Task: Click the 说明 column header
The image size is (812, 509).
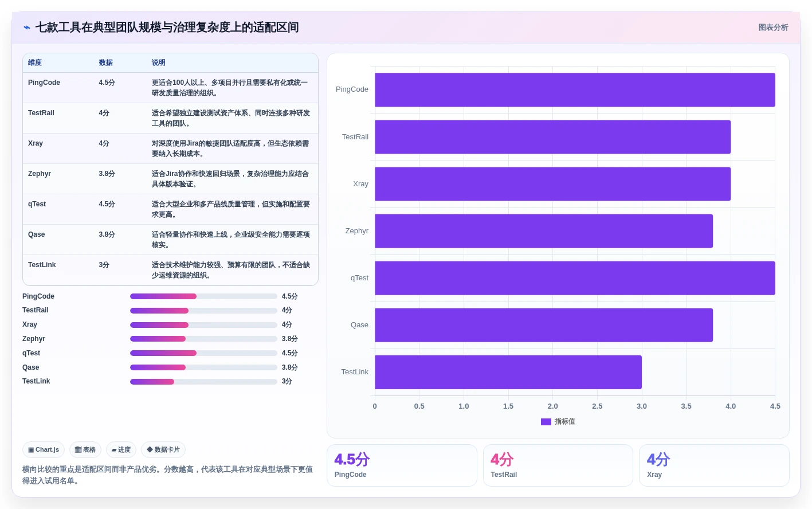Action: [159, 63]
